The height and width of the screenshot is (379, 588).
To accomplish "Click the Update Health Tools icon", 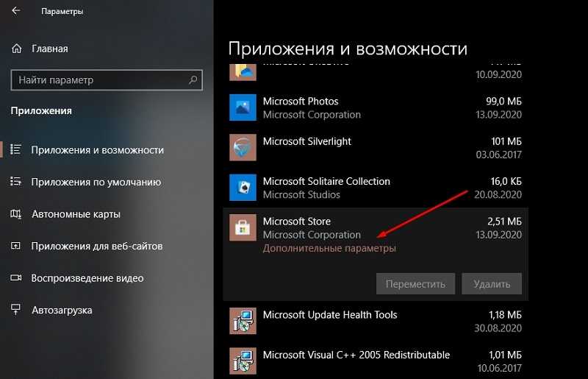I will click(x=243, y=321).
